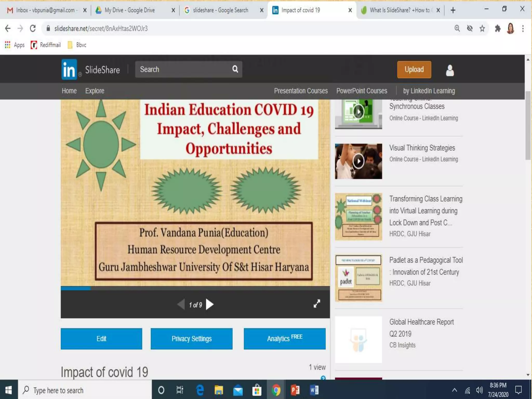Click the slide progress bar
The width and height of the screenshot is (532, 399).
pyautogui.click(x=195, y=288)
